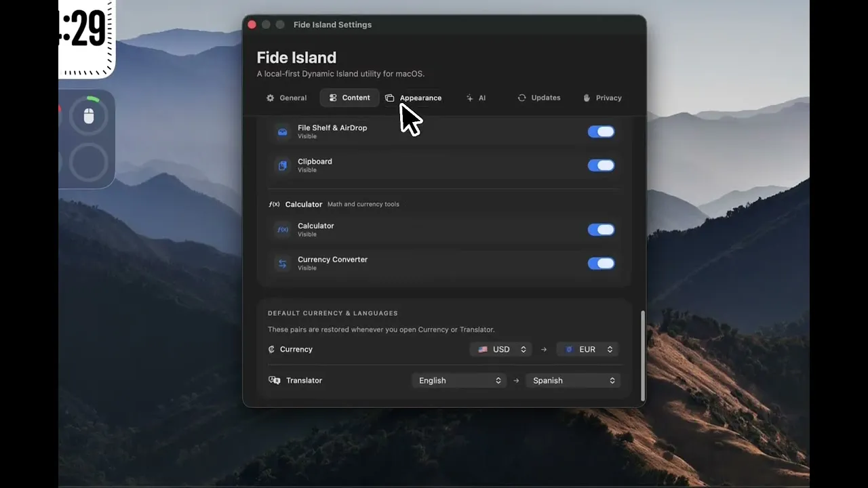Screen dimensions: 868x488
Task: Open the EUR target currency dropdown
Action: 587,350
